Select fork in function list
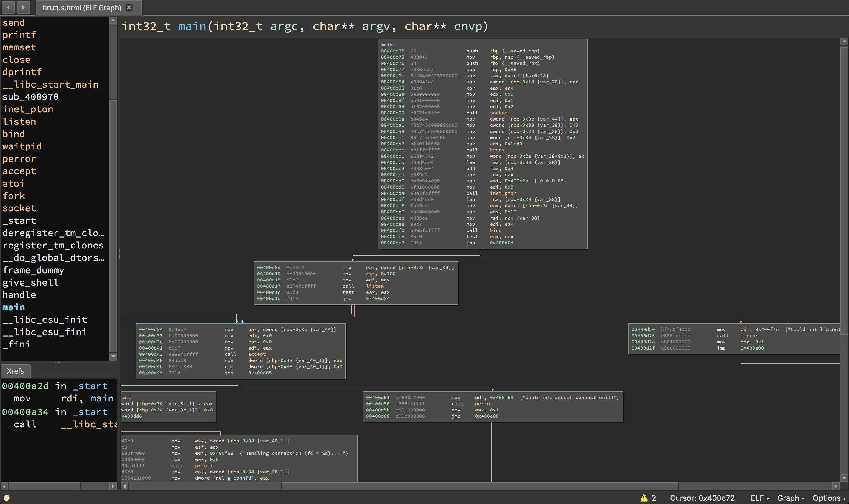 (14, 196)
